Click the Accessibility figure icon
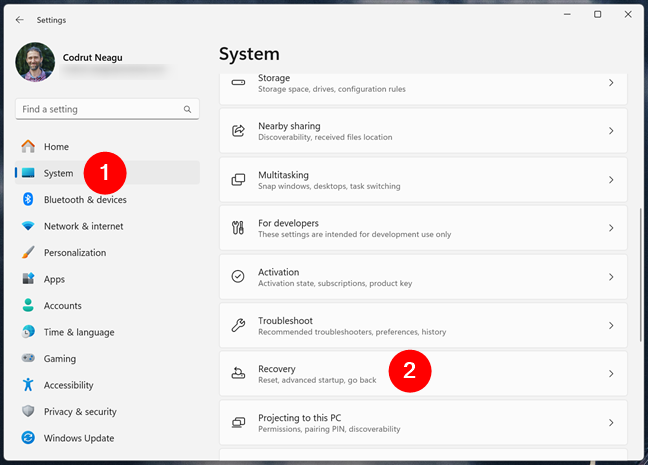Screen dimensions: 648x465 coord(28,384)
